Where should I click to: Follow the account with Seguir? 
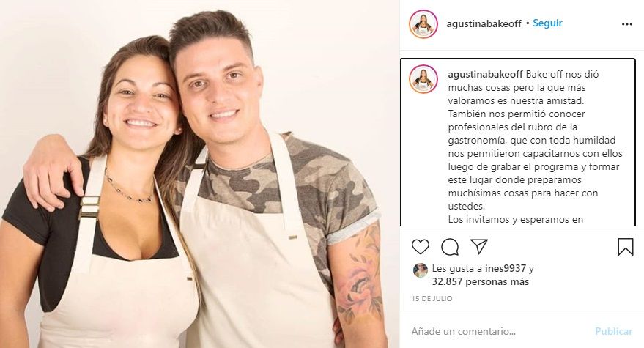547,23
